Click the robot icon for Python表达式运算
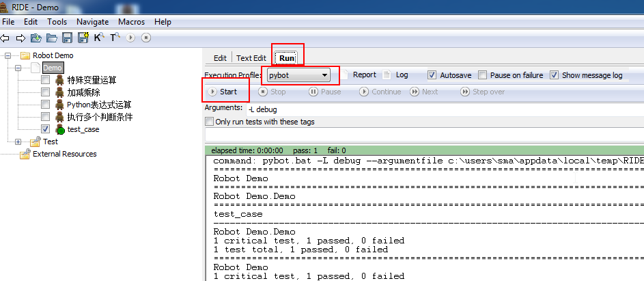Viewport: 644px width, 281px height. pyautogui.click(x=60, y=105)
